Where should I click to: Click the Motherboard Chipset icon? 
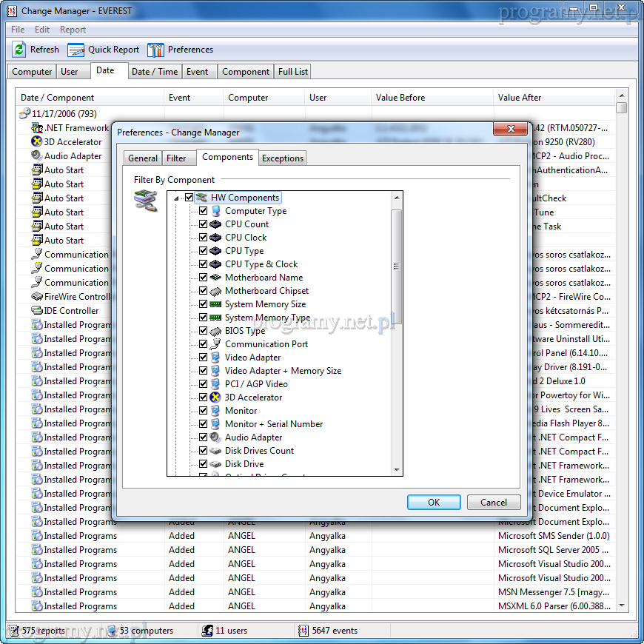click(x=215, y=291)
